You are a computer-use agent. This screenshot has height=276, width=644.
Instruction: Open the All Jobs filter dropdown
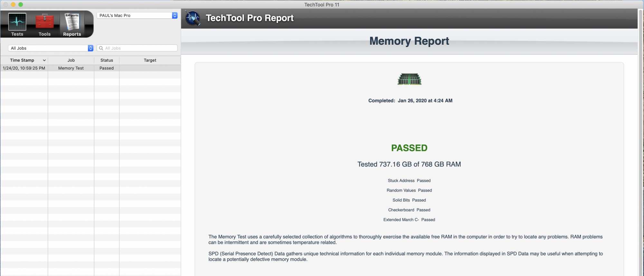click(51, 48)
